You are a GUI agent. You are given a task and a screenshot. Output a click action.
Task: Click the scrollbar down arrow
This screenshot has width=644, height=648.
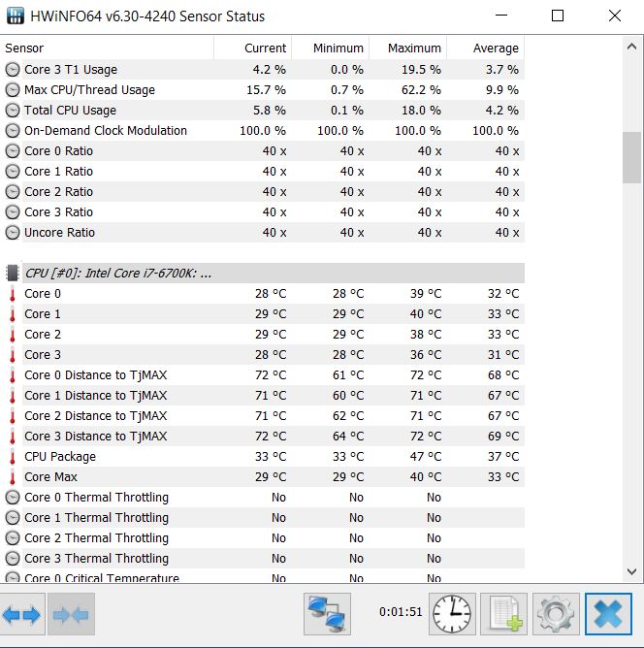click(x=631, y=572)
